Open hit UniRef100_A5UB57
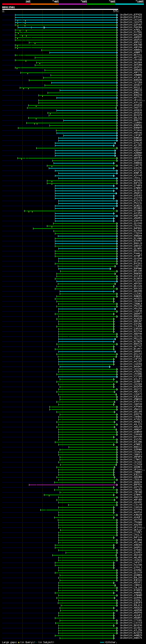The width and height of the screenshot is (146, 644). tap(131, 618)
